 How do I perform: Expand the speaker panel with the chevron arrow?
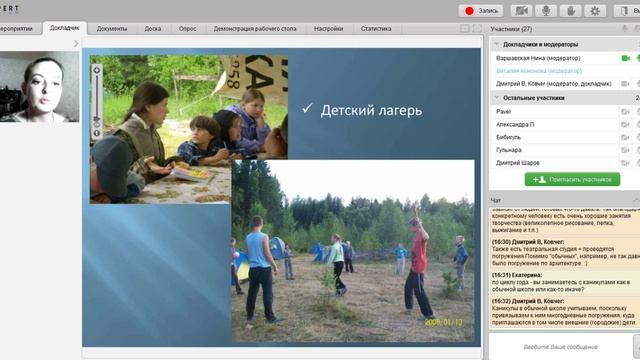76,43
